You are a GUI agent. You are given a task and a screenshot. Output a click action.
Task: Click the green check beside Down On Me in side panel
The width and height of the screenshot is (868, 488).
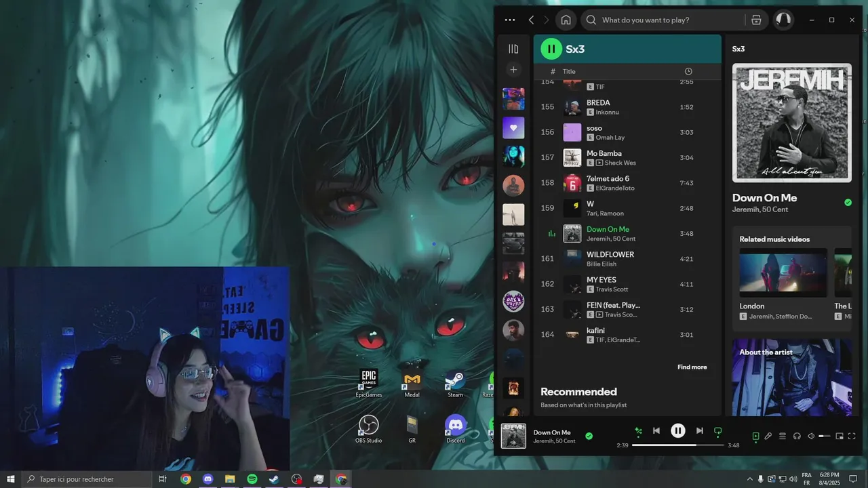coord(848,203)
